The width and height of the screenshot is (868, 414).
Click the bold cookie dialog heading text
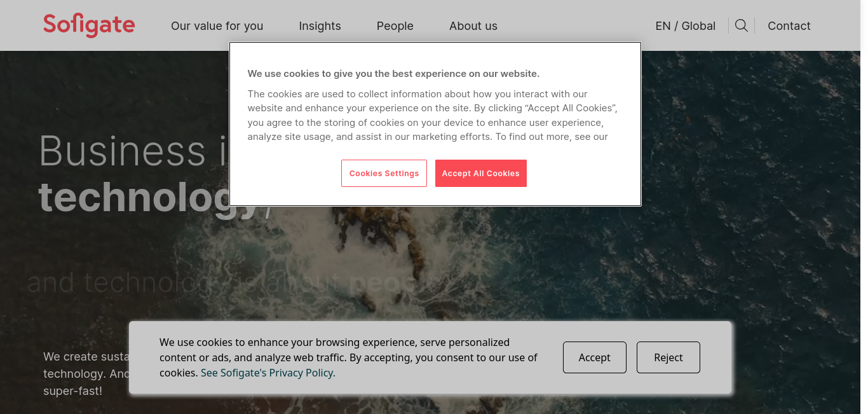393,74
